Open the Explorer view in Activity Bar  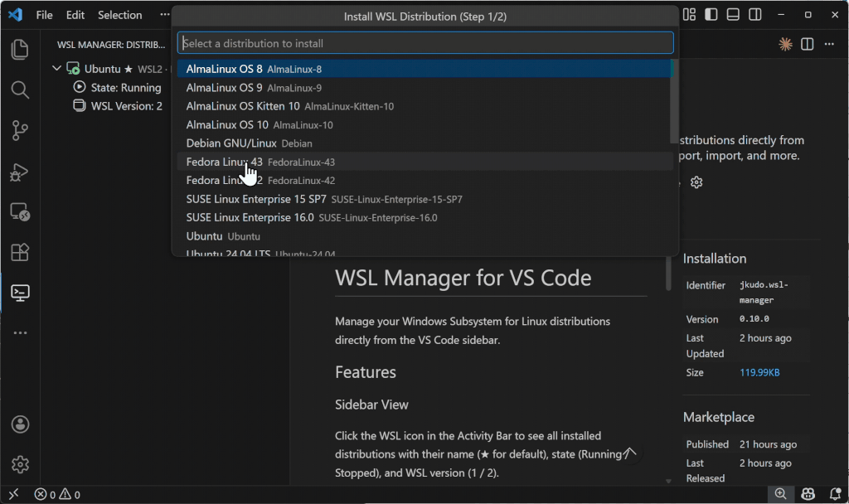click(x=20, y=50)
